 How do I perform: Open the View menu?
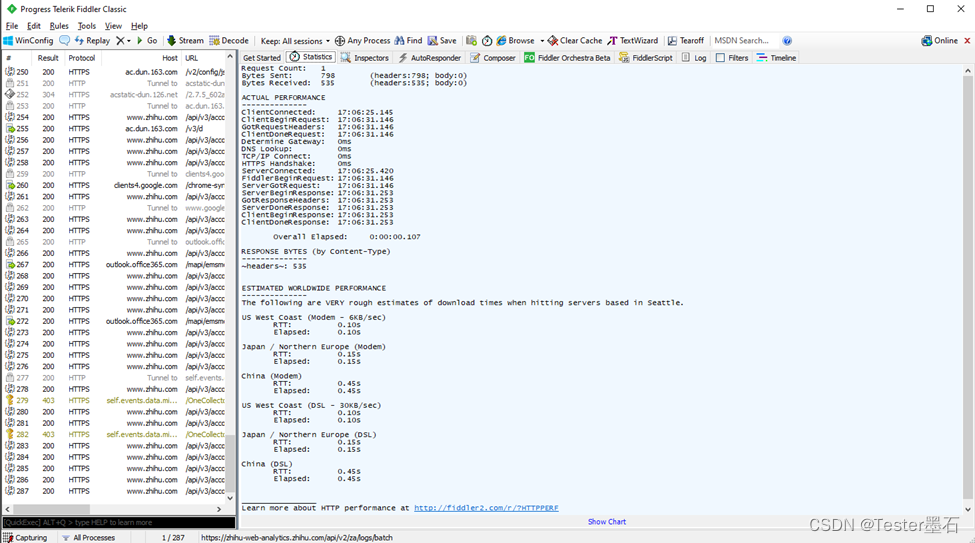tap(113, 26)
